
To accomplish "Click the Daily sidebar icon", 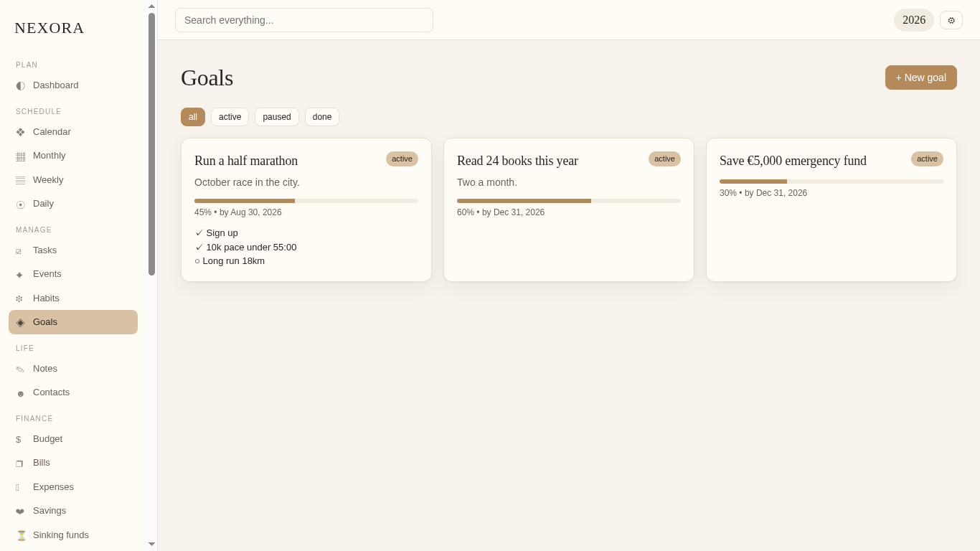I will [20, 204].
